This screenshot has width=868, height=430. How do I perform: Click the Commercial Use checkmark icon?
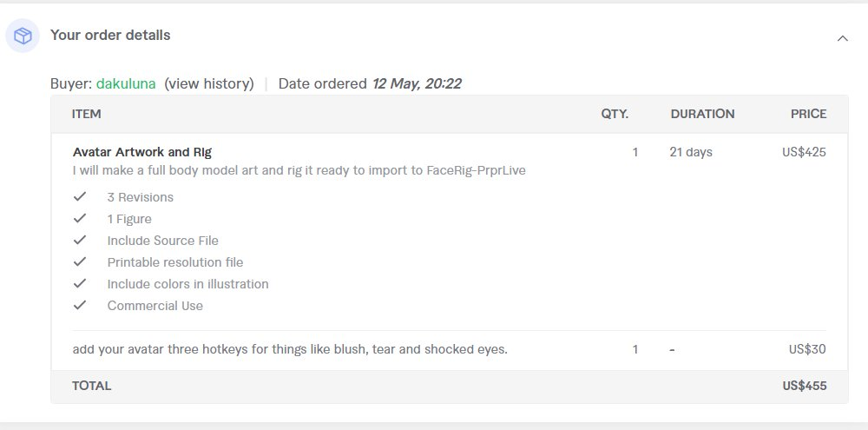tap(80, 305)
